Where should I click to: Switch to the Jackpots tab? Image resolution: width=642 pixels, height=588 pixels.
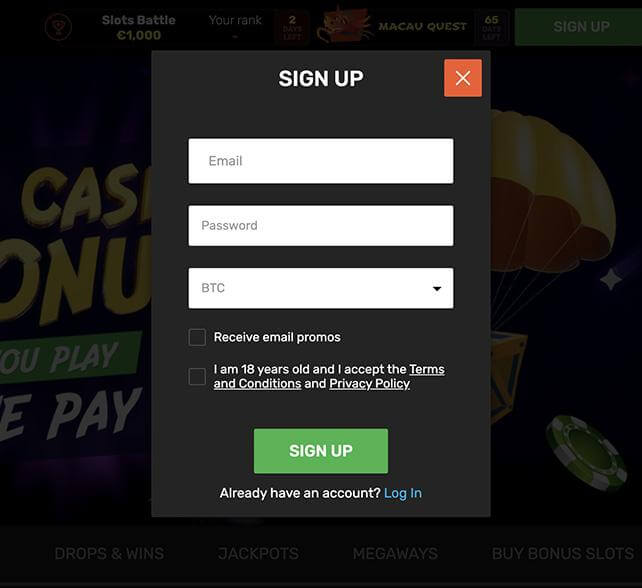point(258,554)
